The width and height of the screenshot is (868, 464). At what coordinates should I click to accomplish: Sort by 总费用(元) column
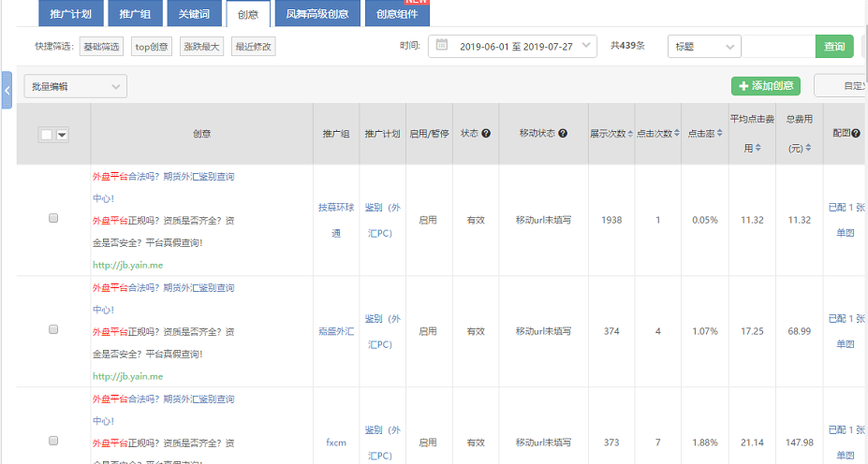tap(808, 148)
